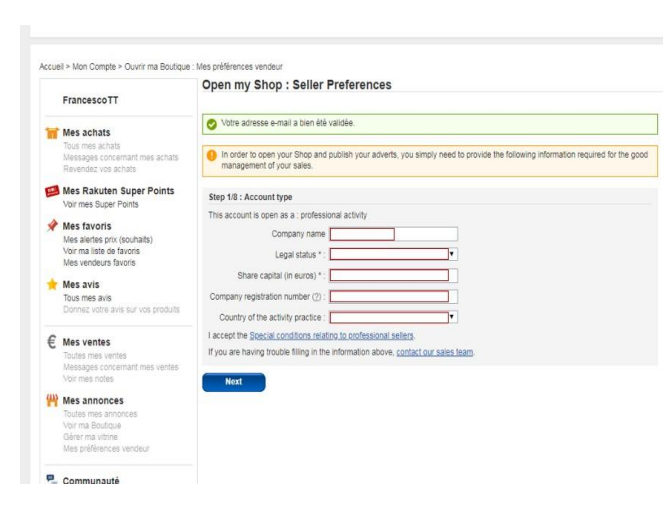
Task: Click the Rakuten Super Points red icon
Action: click(50, 190)
